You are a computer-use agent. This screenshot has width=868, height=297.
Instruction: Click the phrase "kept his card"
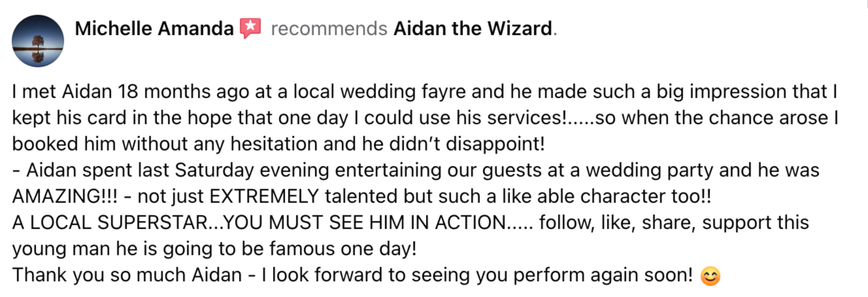pos(69,118)
